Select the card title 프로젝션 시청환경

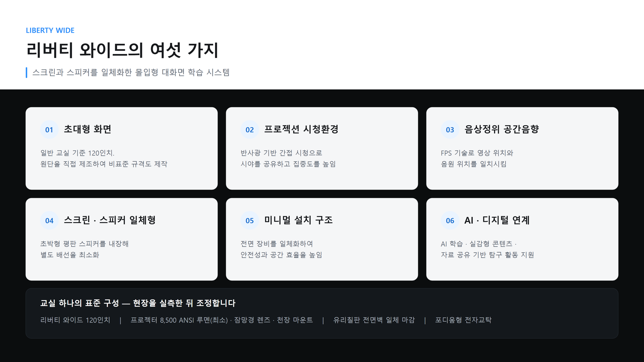301,129
